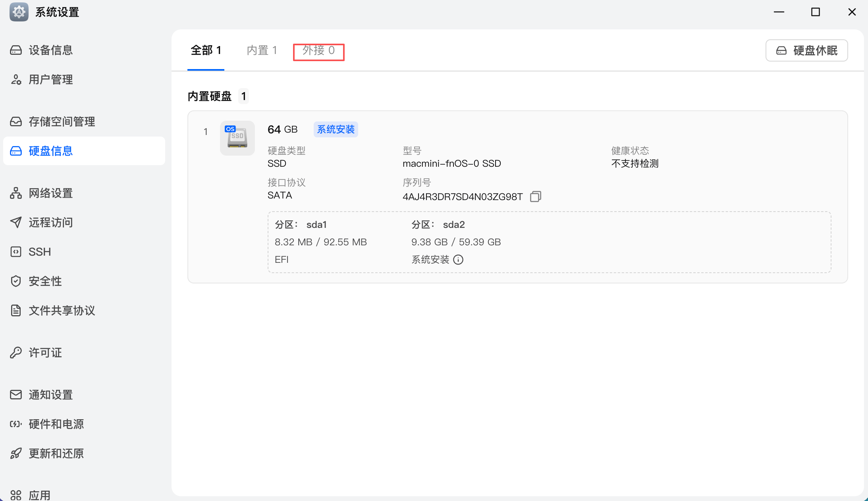Click the blue 系统安装 tag

336,129
